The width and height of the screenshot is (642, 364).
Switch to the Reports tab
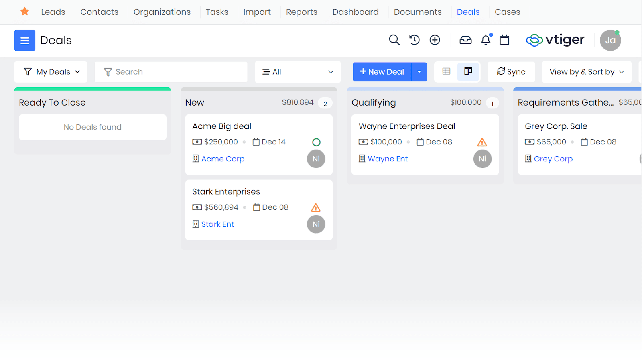(x=302, y=12)
